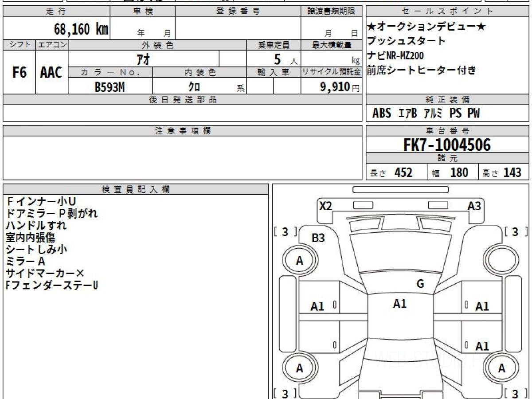
Task: Click inspector note ドアミラーＰ剥がれ
Action: tap(52, 213)
